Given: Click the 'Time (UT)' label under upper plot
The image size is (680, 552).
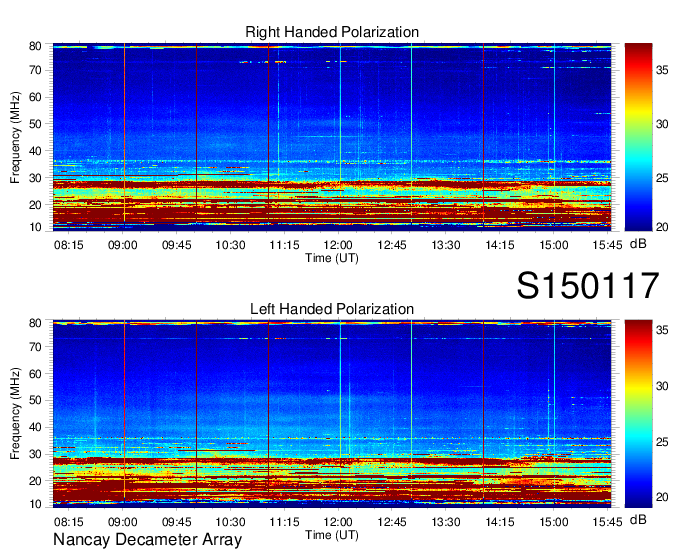Looking at the screenshot, I should pos(332,258).
